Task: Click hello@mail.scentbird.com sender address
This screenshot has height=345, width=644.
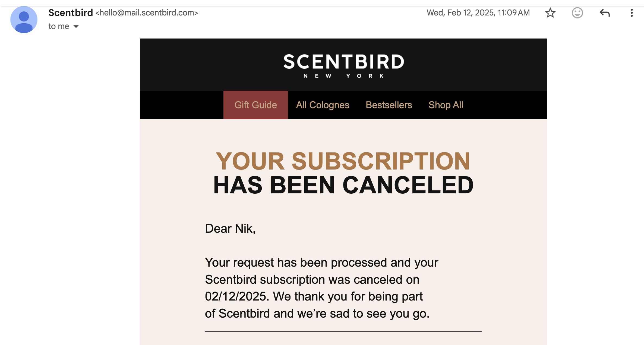Action: [147, 13]
